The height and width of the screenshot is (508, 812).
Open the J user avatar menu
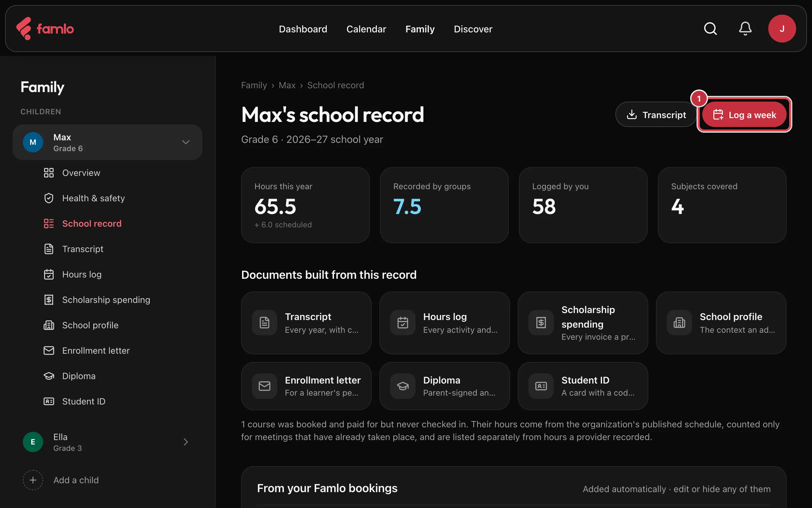[782, 29]
